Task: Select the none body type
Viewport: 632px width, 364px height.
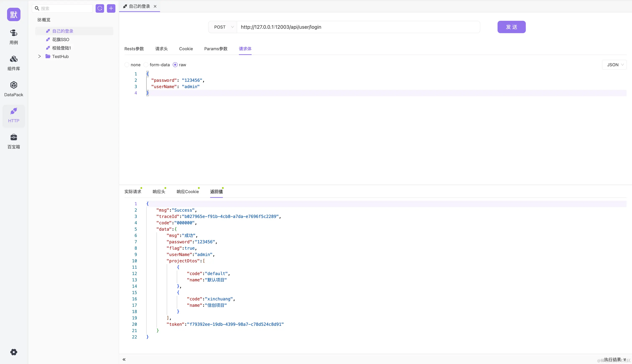Action: 127,65
